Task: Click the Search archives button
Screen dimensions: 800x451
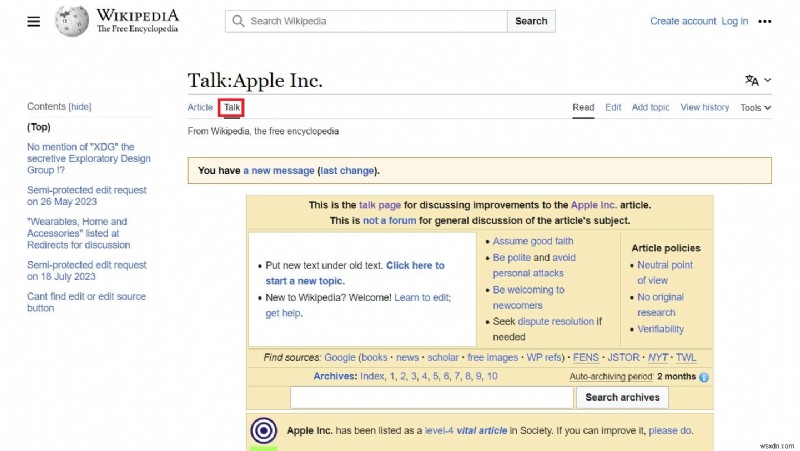Action: [622, 397]
